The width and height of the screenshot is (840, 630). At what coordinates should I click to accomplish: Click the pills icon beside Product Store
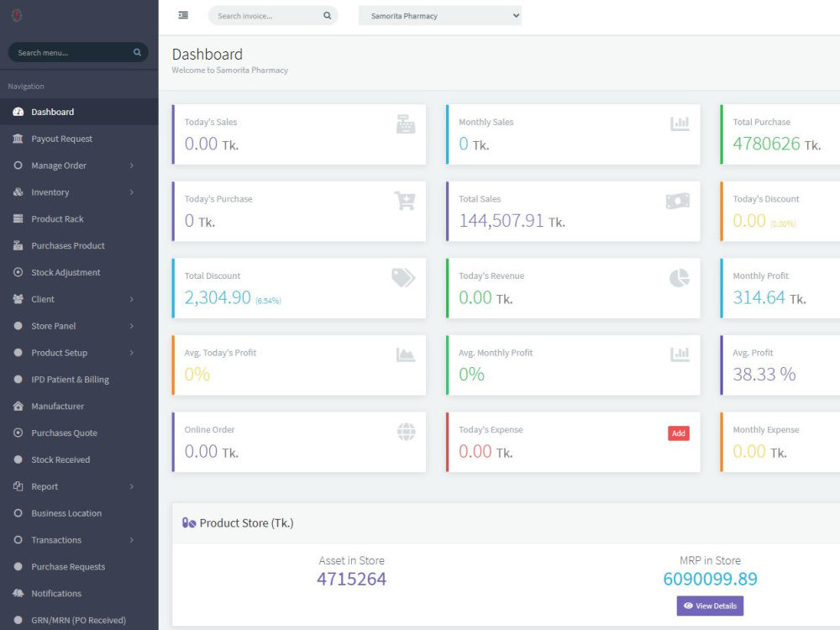pyautogui.click(x=188, y=522)
